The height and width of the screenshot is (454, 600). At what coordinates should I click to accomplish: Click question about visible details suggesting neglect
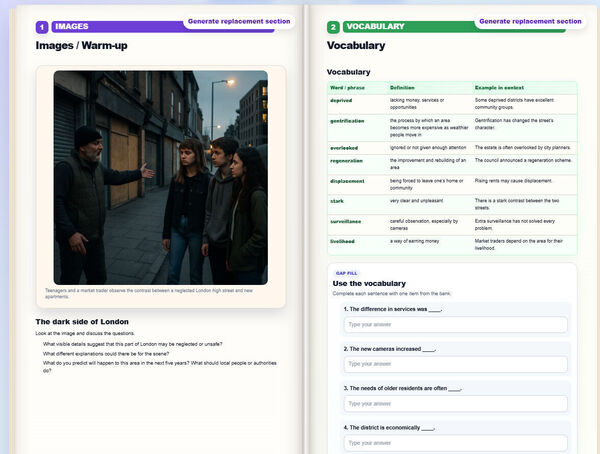pos(132,344)
